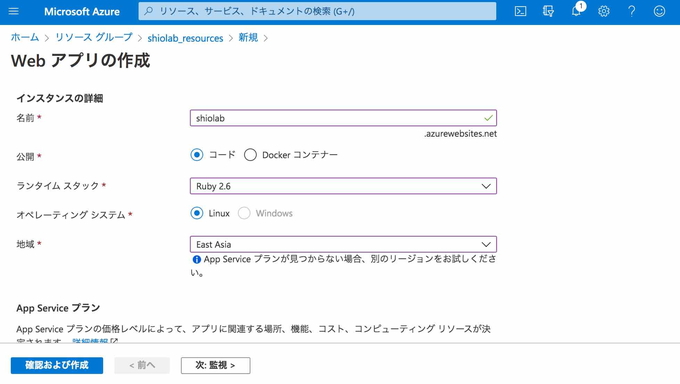Click the 名前 field label
This screenshot has height=384, width=680.
(25, 118)
